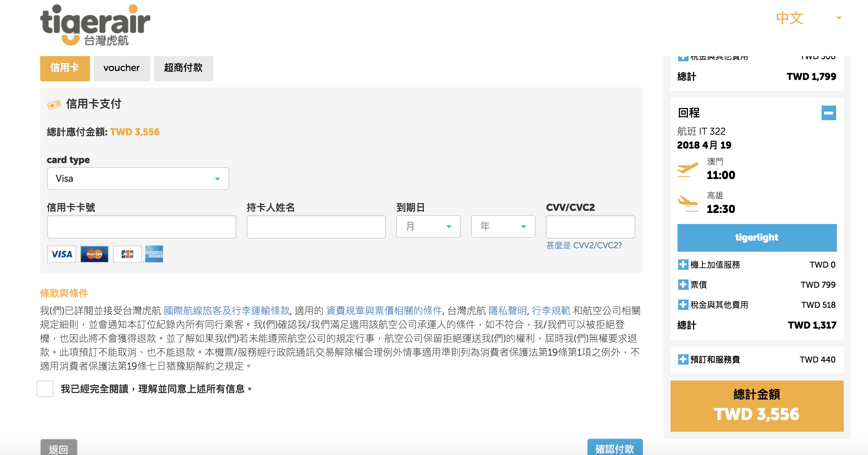Click the VISA card logo
The height and width of the screenshot is (455, 868).
click(62, 254)
